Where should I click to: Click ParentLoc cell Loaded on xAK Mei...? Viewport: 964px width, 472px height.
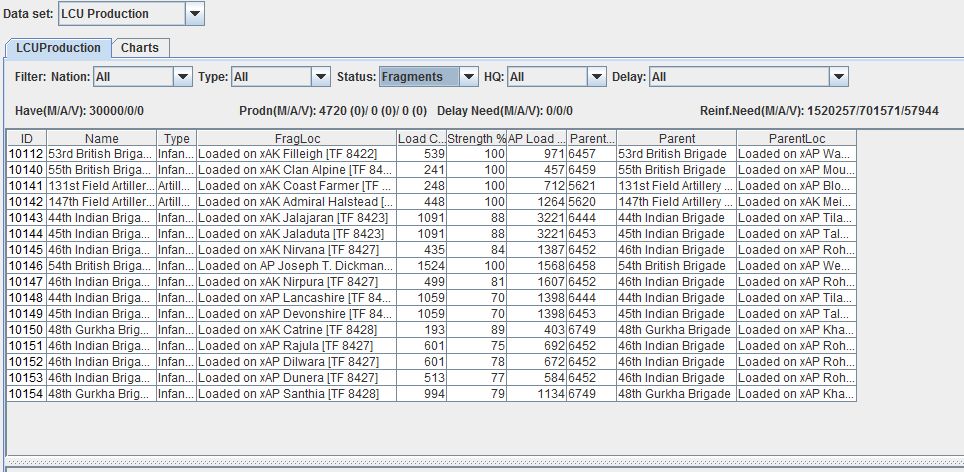click(796, 202)
